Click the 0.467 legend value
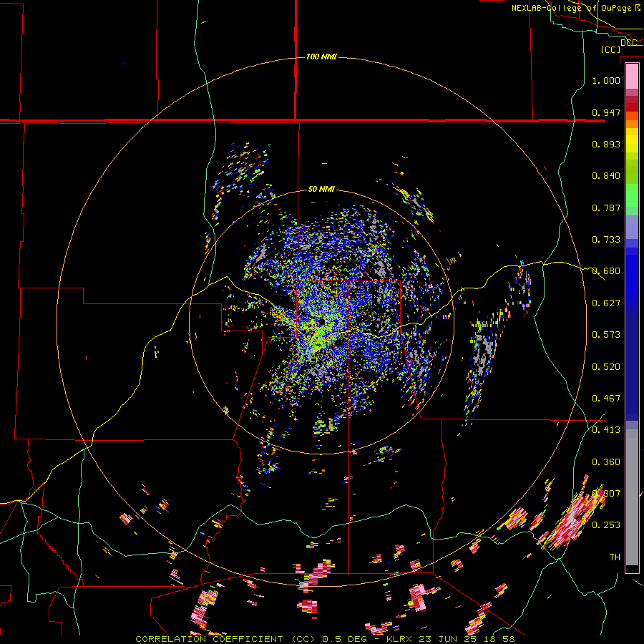 tap(606, 399)
